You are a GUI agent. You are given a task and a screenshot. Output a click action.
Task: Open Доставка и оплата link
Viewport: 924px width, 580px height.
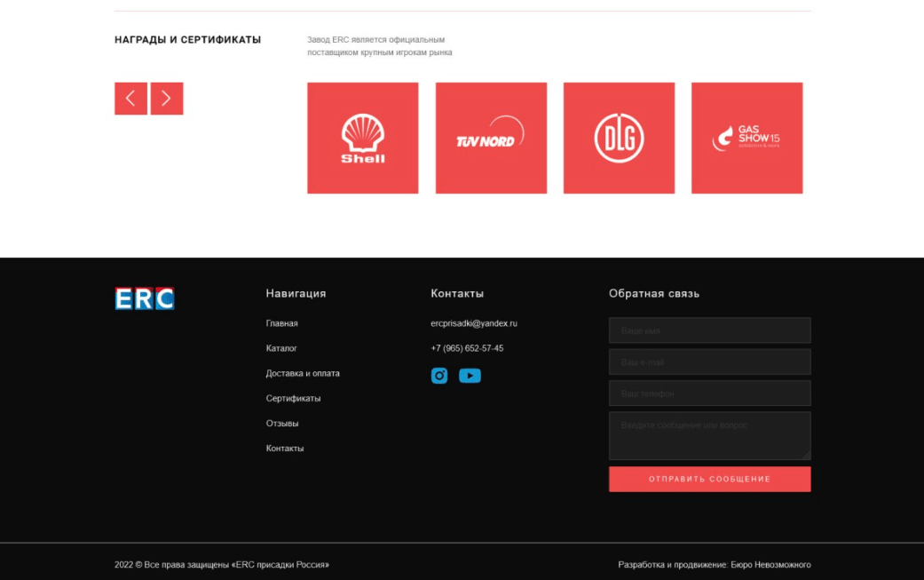(x=303, y=373)
